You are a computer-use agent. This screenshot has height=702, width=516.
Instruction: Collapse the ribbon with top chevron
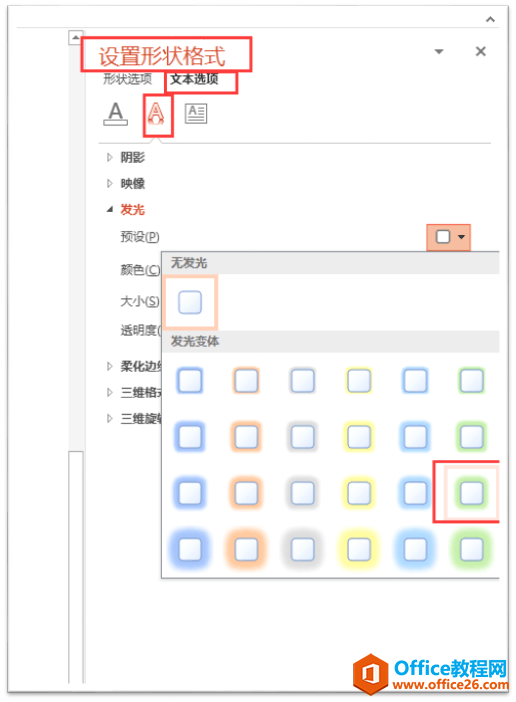pyautogui.click(x=490, y=19)
